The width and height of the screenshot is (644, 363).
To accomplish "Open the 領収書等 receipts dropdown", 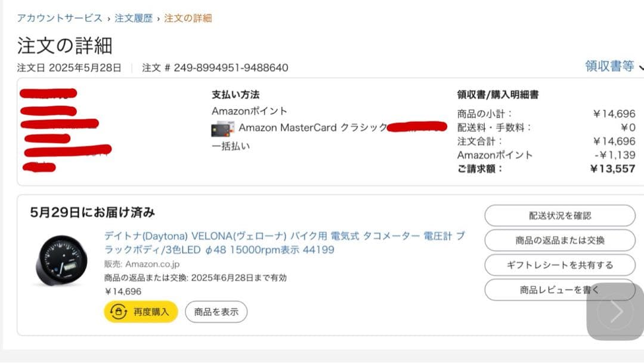I will click(x=608, y=67).
